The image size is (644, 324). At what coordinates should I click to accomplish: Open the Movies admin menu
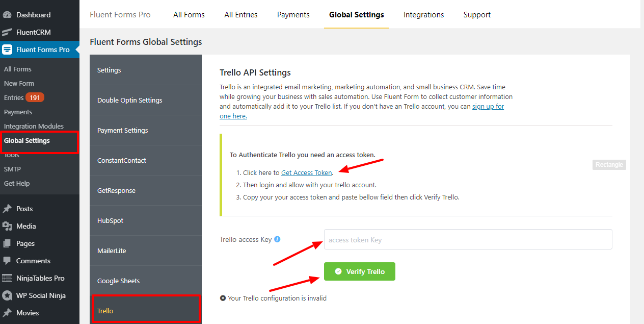pos(40,313)
